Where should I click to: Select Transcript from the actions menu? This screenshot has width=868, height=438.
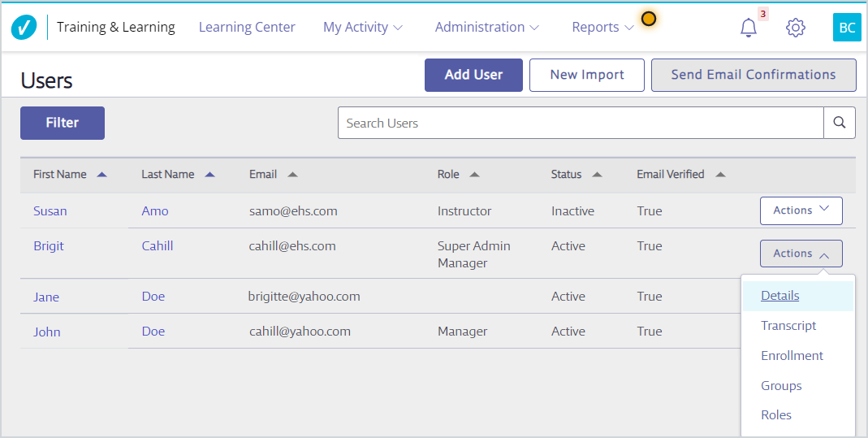pyautogui.click(x=788, y=326)
